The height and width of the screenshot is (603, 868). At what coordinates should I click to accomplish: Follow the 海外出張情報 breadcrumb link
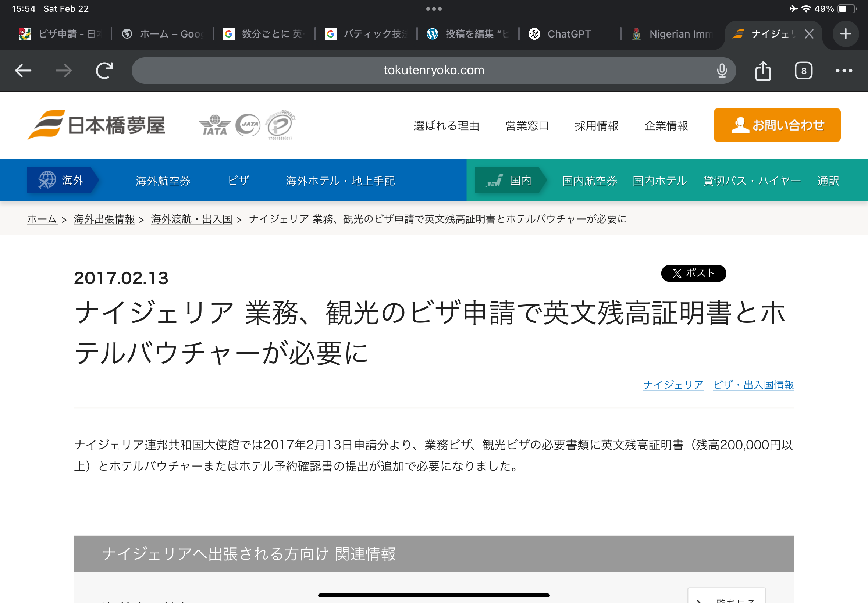104,219
